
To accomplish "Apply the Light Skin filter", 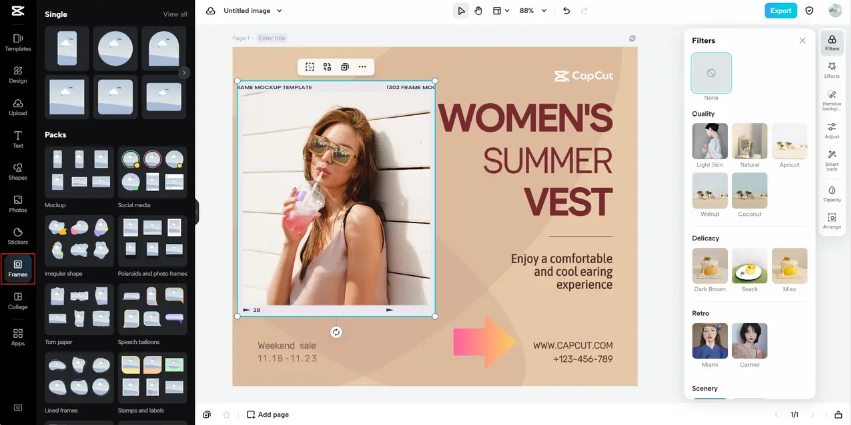I will pyautogui.click(x=710, y=141).
